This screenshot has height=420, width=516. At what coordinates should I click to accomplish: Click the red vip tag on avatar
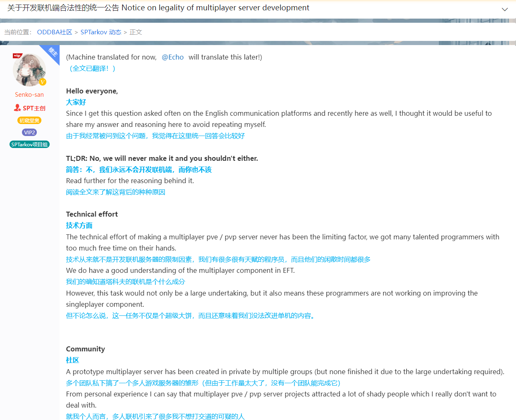17,56
